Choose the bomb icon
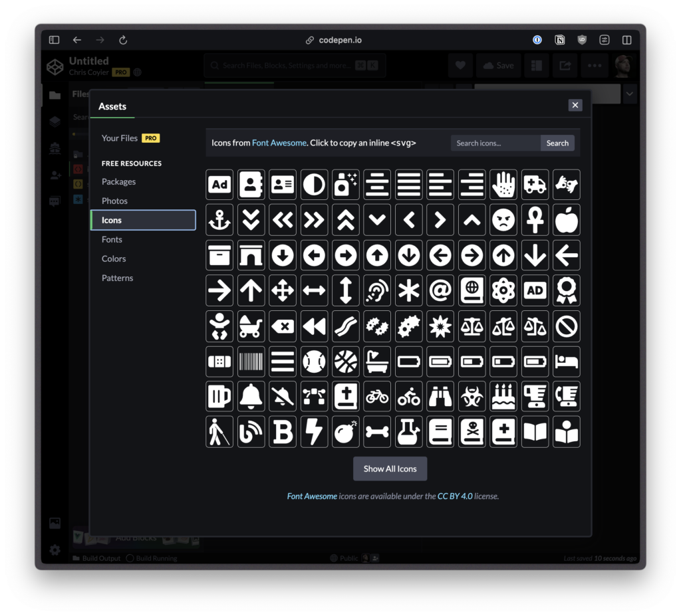Screen dimensions: 681x616 [x=346, y=432]
